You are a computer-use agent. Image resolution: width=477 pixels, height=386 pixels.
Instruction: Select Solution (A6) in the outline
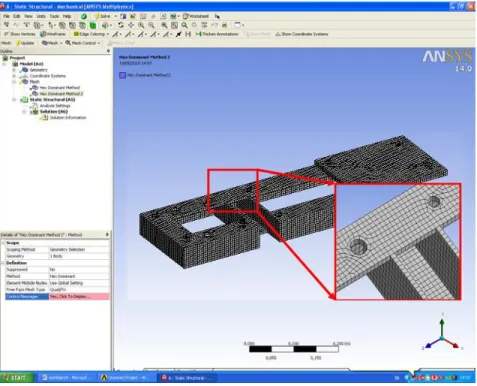click(x=53, y=112)
